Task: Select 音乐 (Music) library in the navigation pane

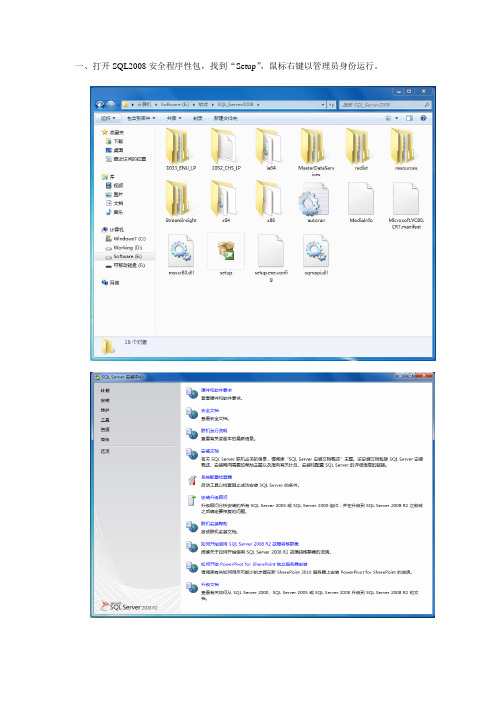Action: (114, 212)
